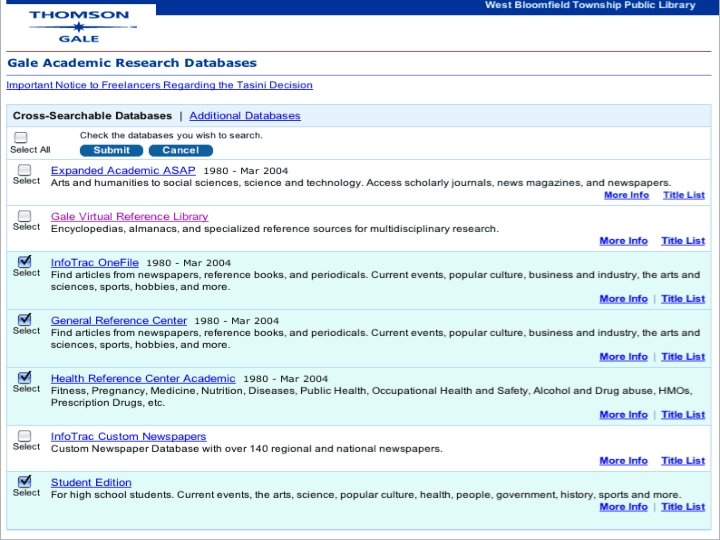View More Info for Gale Virtual Reference Library
This screenshot has width=720, height=540.
click(624, 241)
